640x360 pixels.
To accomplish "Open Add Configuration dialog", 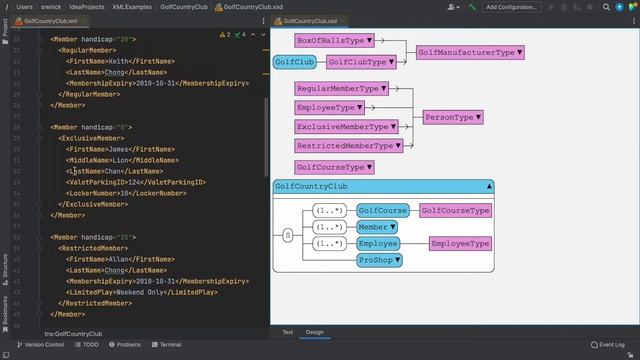I will 511,7.
